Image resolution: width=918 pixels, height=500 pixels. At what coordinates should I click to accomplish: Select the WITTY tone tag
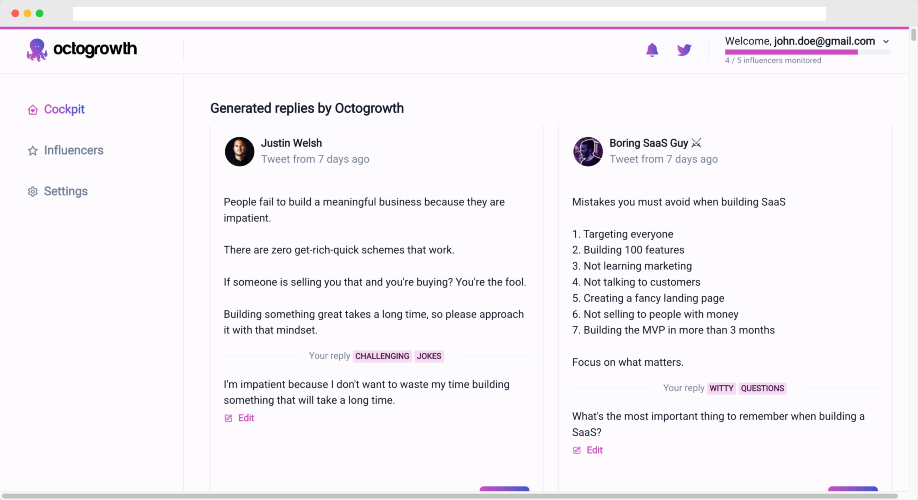click(721, 388)
